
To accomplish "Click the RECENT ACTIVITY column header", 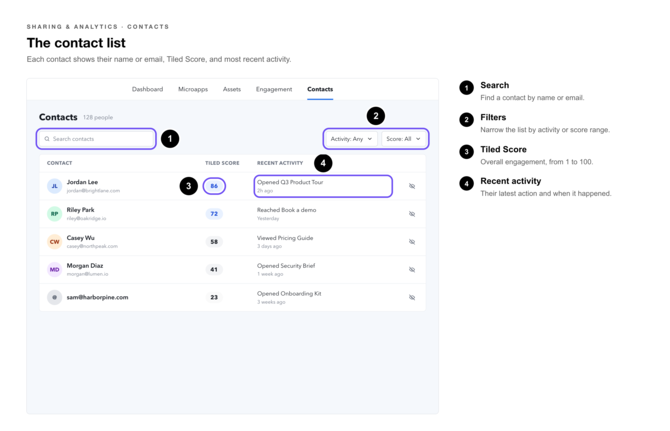I will click(x=280, y=163).
